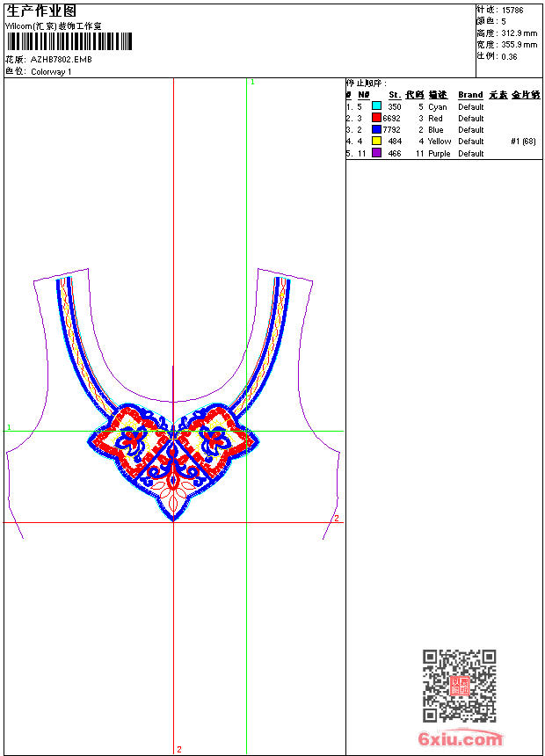Image resolution: width=545 pixels, height=756 pixels.
Task: Click the Brand column header
Action: 470,95
